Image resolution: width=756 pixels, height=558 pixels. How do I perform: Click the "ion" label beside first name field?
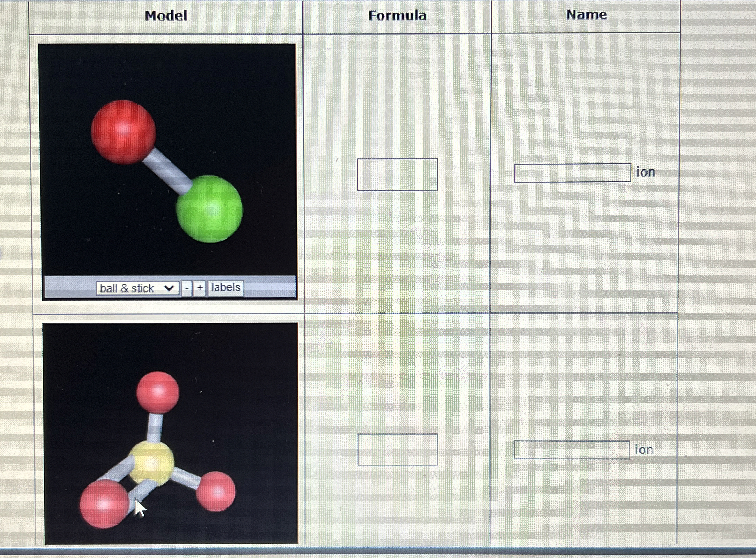pyautogui.click(x=645, y=172)
